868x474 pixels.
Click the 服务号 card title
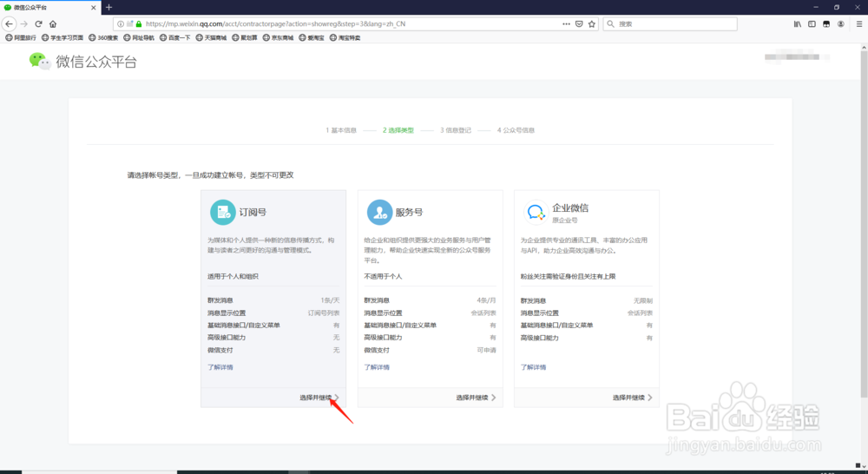coord(409,212)
